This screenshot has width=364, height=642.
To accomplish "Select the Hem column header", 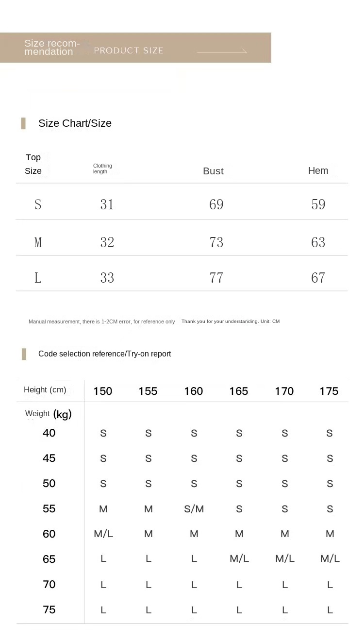I will pyautogui.click(x=318, y=170).
